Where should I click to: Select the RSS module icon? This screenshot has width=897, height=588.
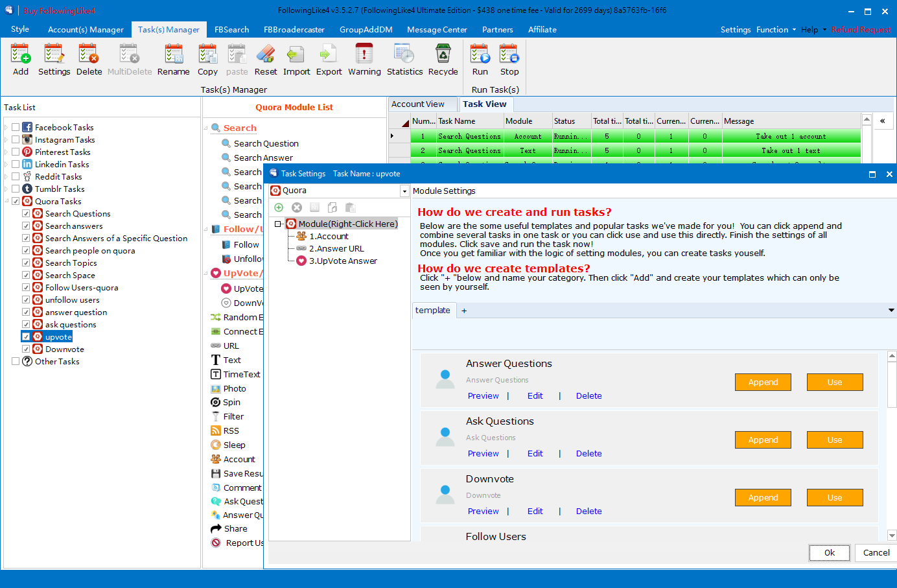pyautogui.click(x=216, y=431)
